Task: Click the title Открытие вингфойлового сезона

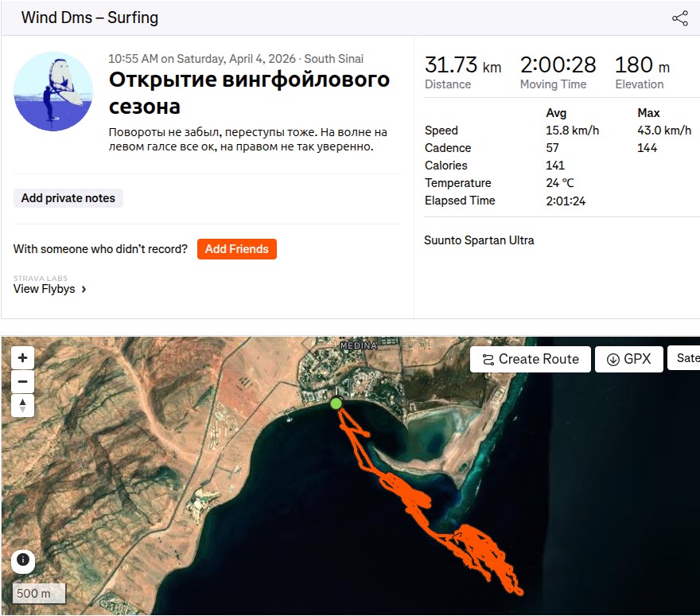Action: click(x=248, y=92)
